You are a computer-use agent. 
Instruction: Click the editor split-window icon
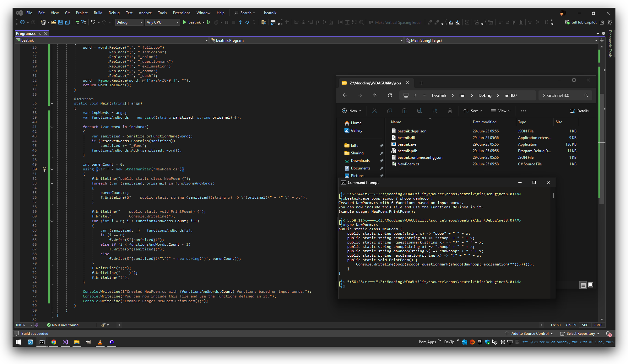pyautogui.click(x=602, y=40)
